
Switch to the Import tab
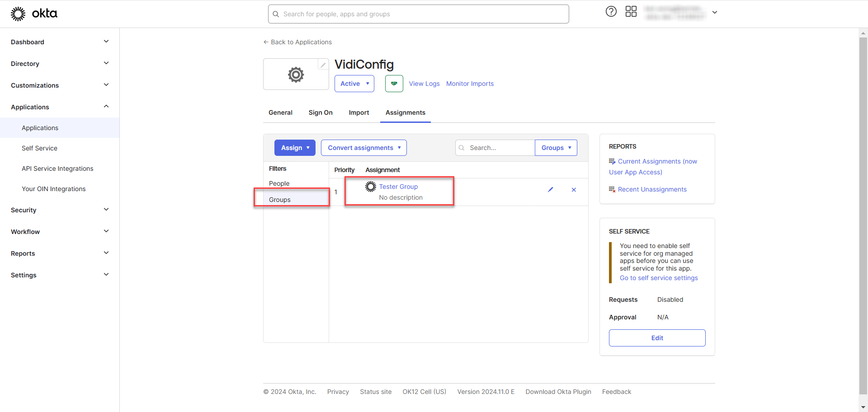[x=359, y=112]
